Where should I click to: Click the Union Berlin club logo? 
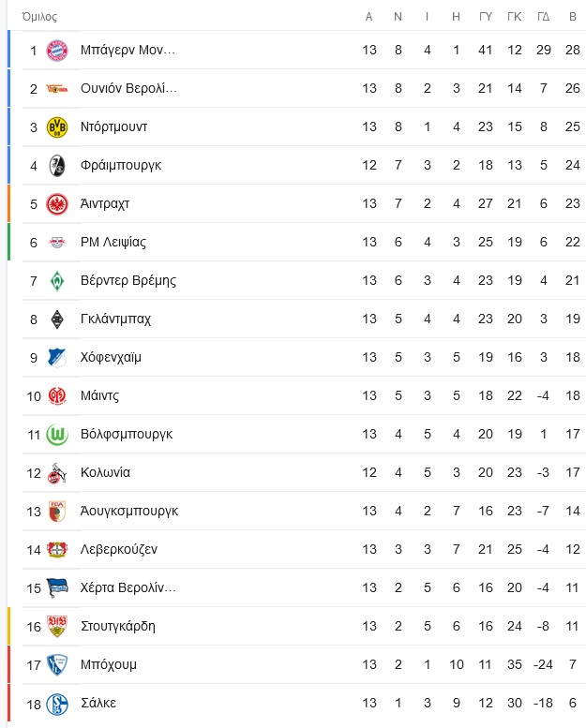(x=56, y=89)
